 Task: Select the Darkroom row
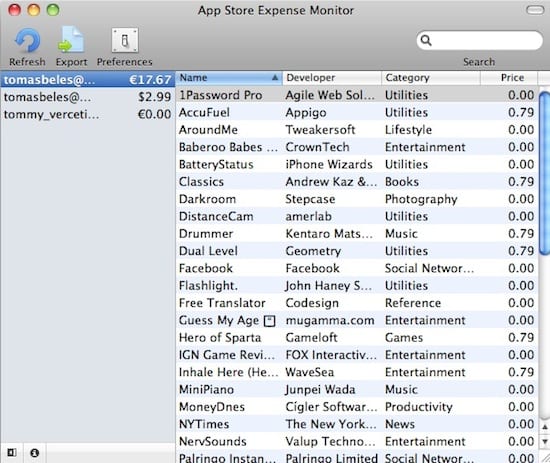[357, 199]
